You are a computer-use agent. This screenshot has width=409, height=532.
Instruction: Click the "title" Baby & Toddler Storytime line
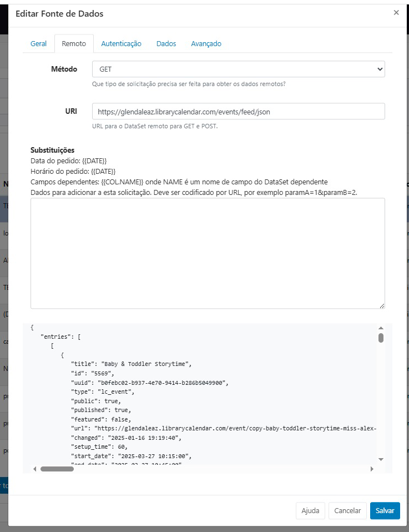click(131, 364)
